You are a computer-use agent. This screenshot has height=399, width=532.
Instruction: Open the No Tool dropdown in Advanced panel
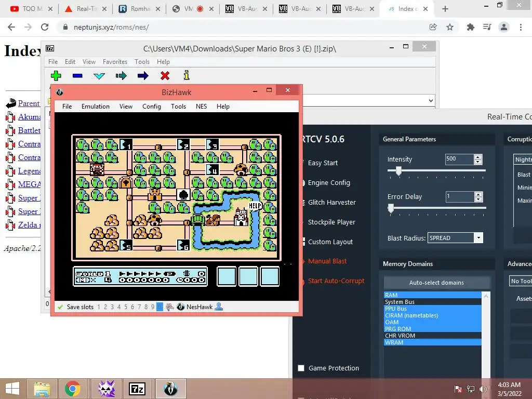[x=521, y=281]
